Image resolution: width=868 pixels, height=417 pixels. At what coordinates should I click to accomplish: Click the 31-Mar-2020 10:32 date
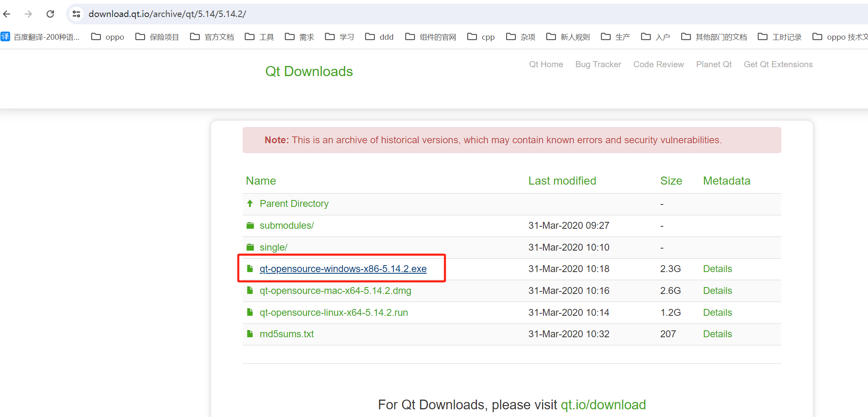pos(569,334)
